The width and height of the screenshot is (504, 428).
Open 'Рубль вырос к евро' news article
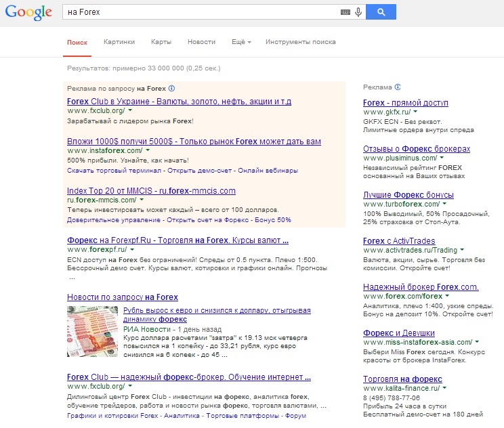tap(217, 315)
